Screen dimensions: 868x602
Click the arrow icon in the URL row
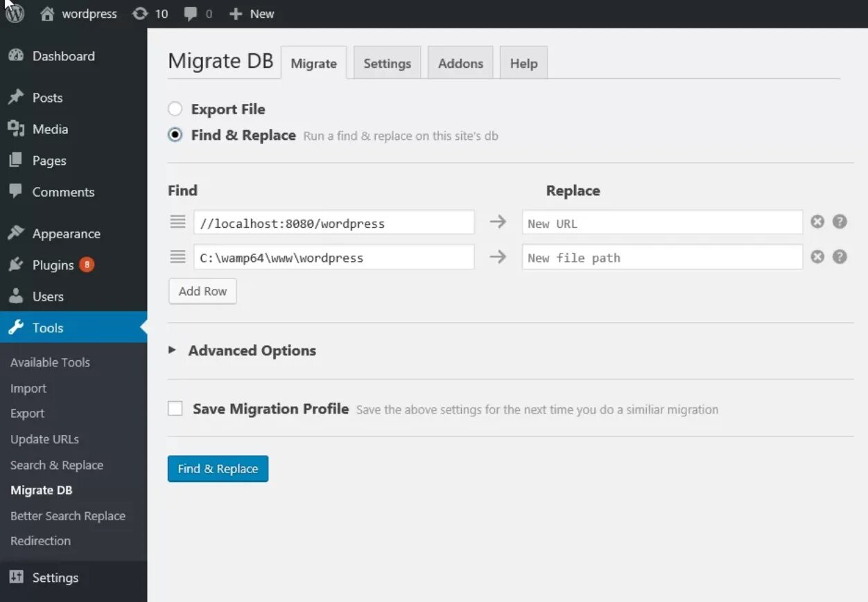click(498, 222)
